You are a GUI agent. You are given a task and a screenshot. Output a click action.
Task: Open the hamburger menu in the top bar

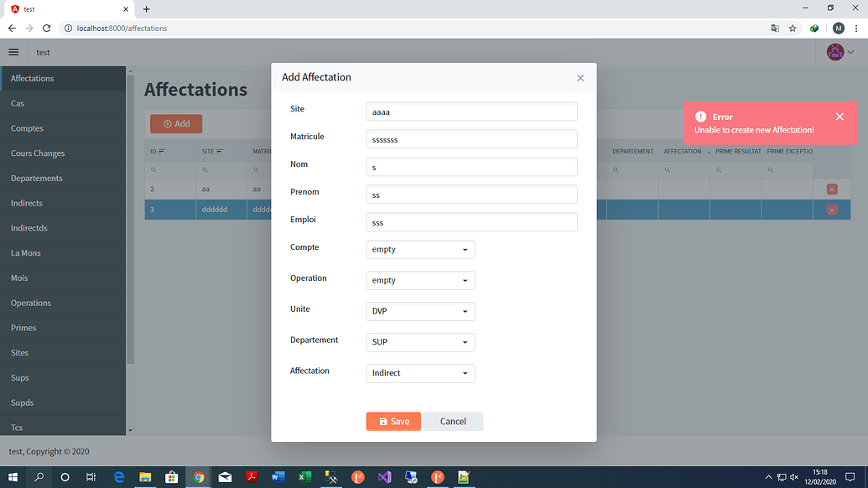point(13,51)
